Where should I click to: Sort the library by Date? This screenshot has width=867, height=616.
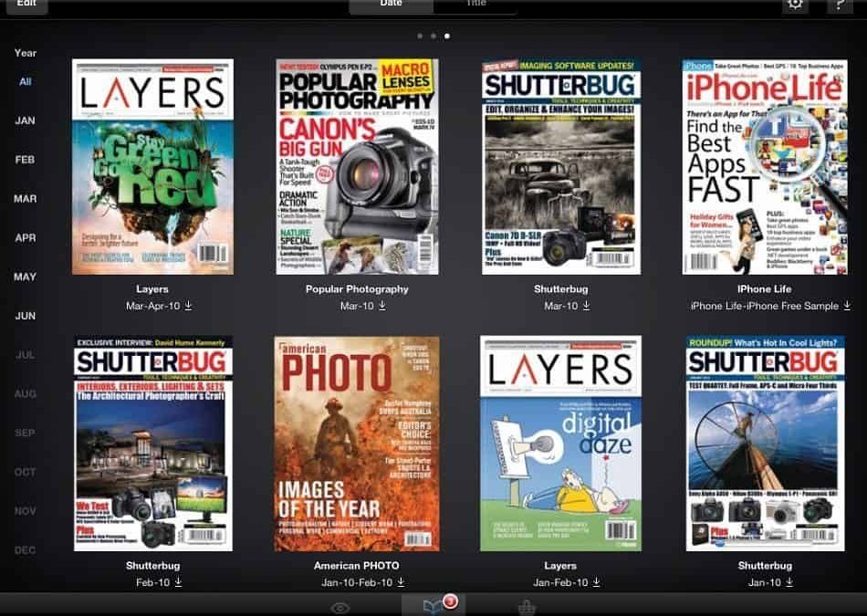coord(391,5)
